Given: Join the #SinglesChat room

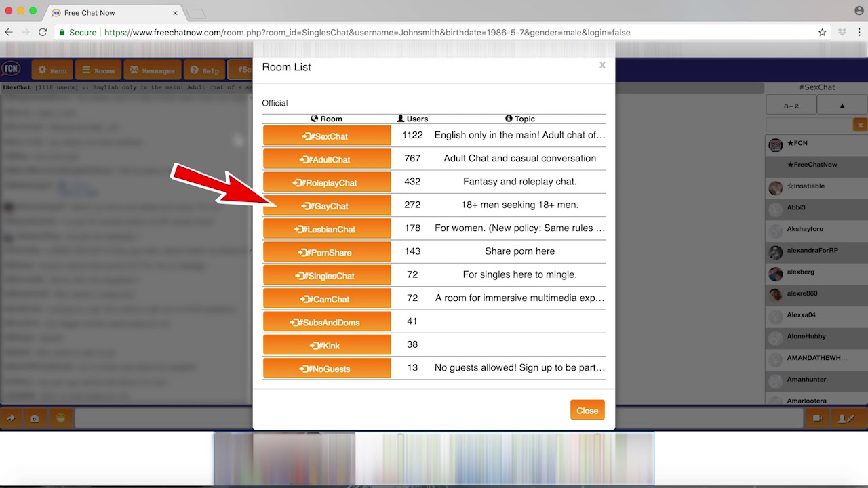Looking at the screenshot, I should pyautogui.click(x=327, y=275).
